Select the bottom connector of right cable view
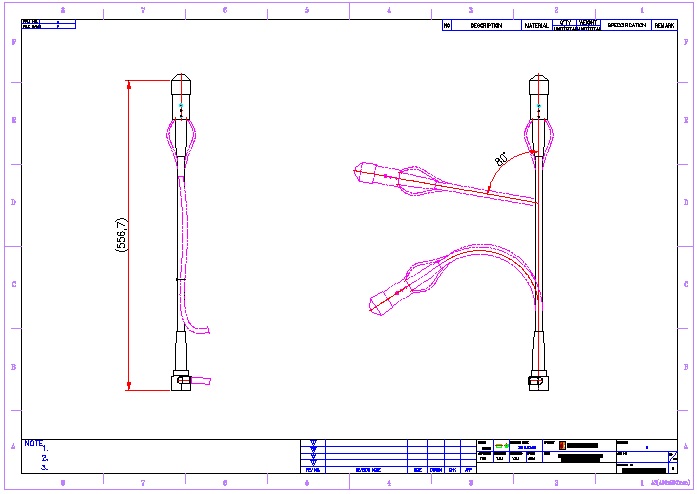This screenshot has height=494, width=697. [x=538, y=375]
